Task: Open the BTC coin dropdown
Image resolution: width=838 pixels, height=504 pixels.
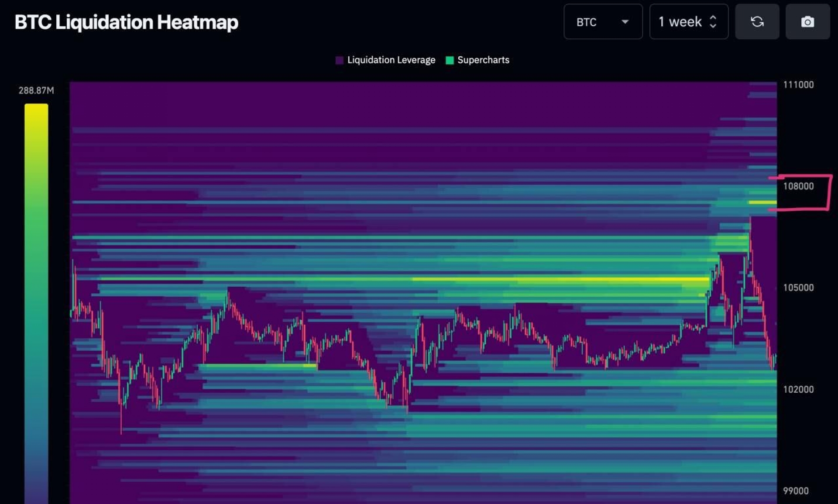Action: tap(603, 22)
